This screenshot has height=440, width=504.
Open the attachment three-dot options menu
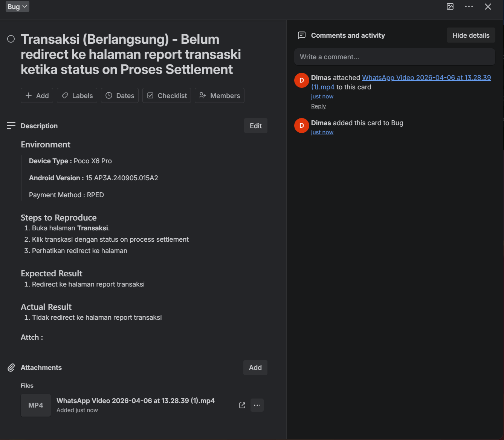coord(257,405)
